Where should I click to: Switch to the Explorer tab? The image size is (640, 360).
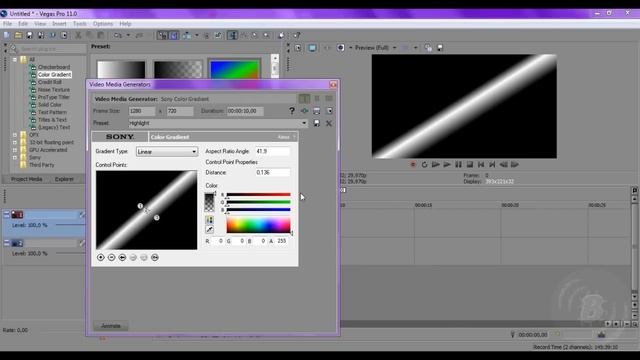point(64,179)
